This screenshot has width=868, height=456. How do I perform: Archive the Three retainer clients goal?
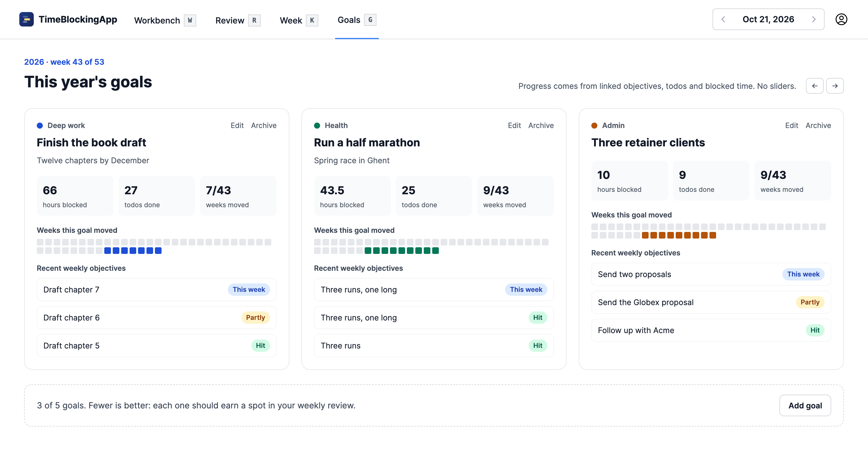(x=818, y=125)
